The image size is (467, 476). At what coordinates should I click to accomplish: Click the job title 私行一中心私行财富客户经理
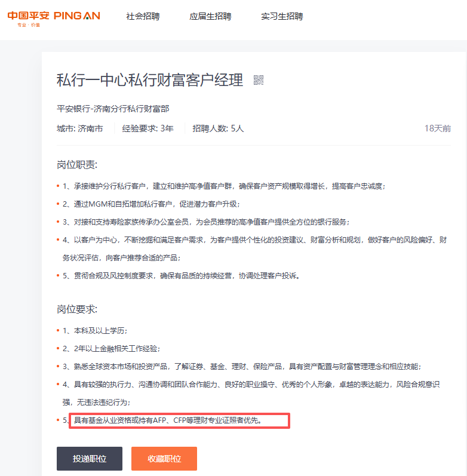150,80
